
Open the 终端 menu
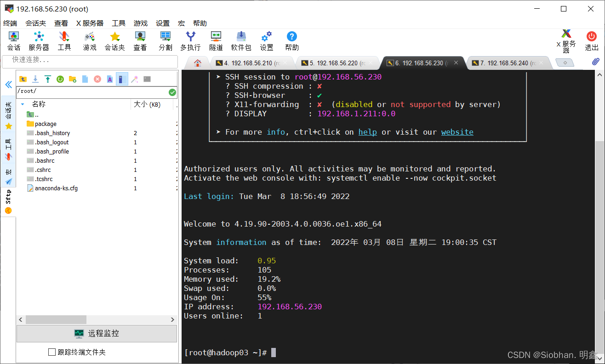click(10, 23)
